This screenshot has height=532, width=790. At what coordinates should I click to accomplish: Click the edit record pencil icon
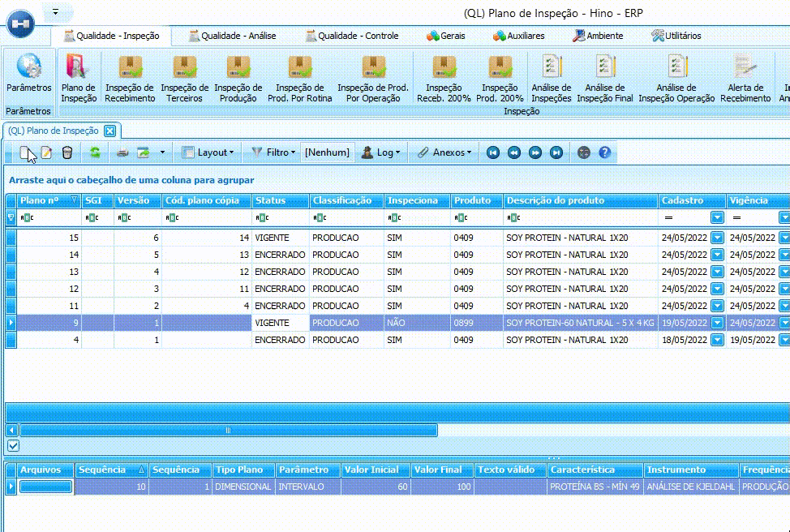46,152
